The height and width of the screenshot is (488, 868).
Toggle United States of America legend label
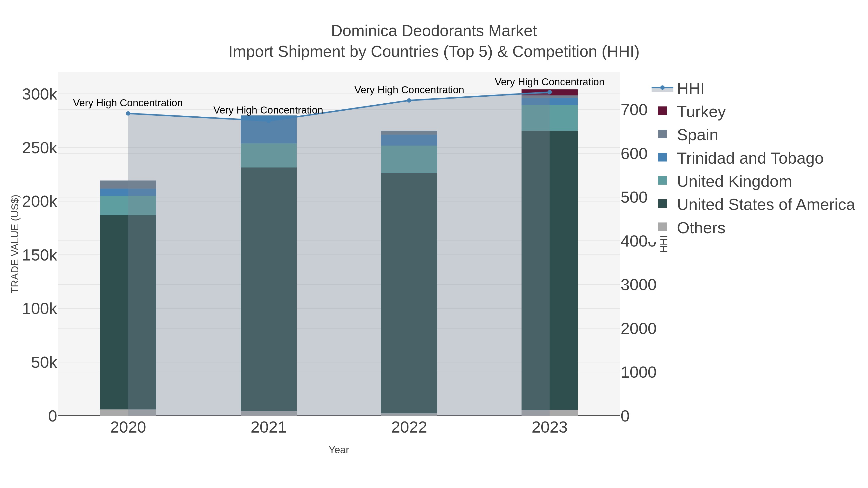(x=766, y=204)
